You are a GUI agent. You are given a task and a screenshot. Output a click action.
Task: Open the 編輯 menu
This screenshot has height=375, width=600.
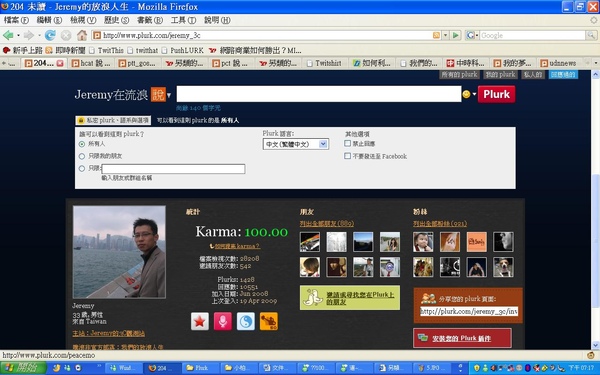pos(49,20)
